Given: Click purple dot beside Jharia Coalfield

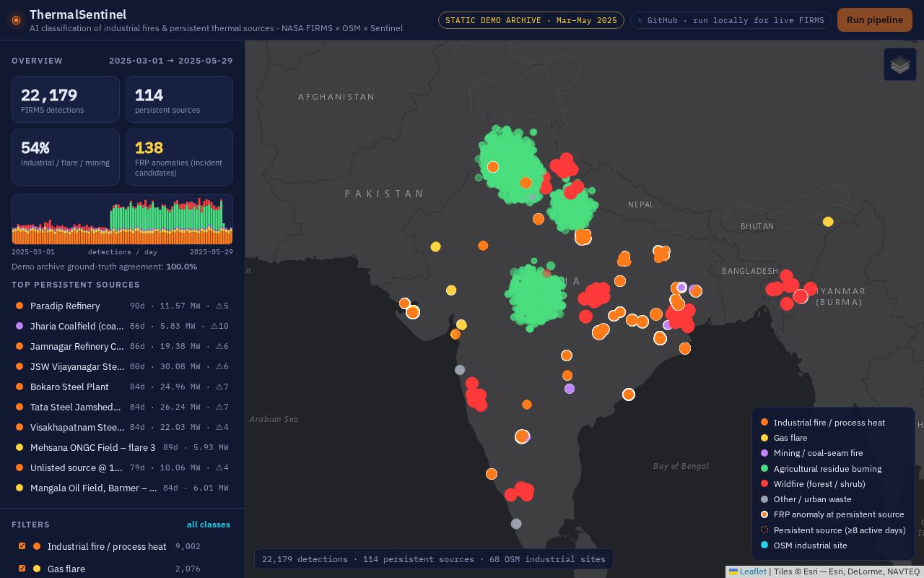Looking at the screenshot, I should click(19, 327).
